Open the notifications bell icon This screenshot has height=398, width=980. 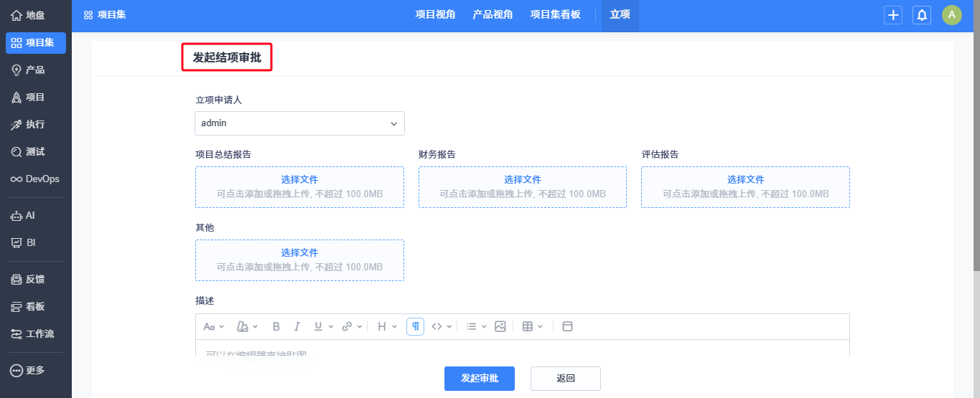tap(921, 15)
